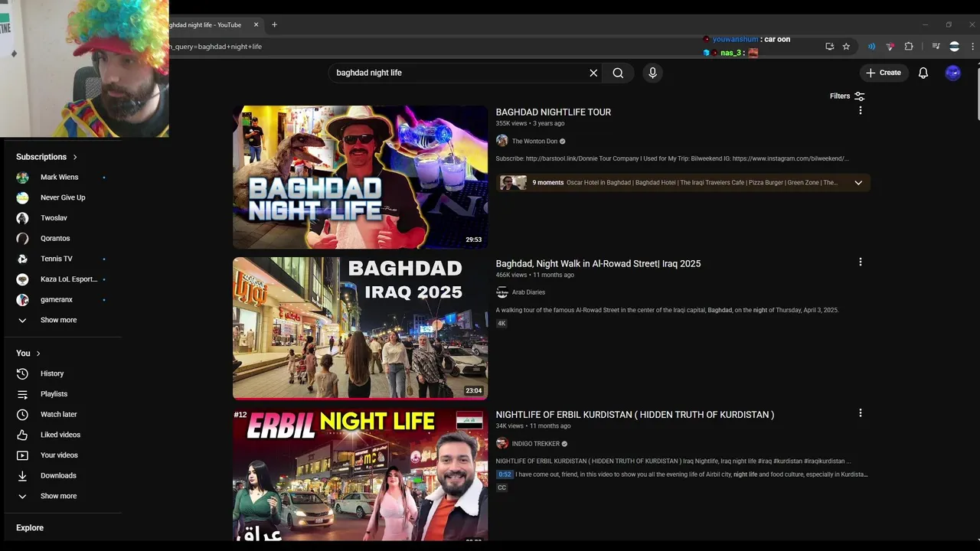The width and height of the screenshot is (980, 551).
Task: Open the YouTube account avatar menu
Action: pyautogui.click(x=952, y=73)
